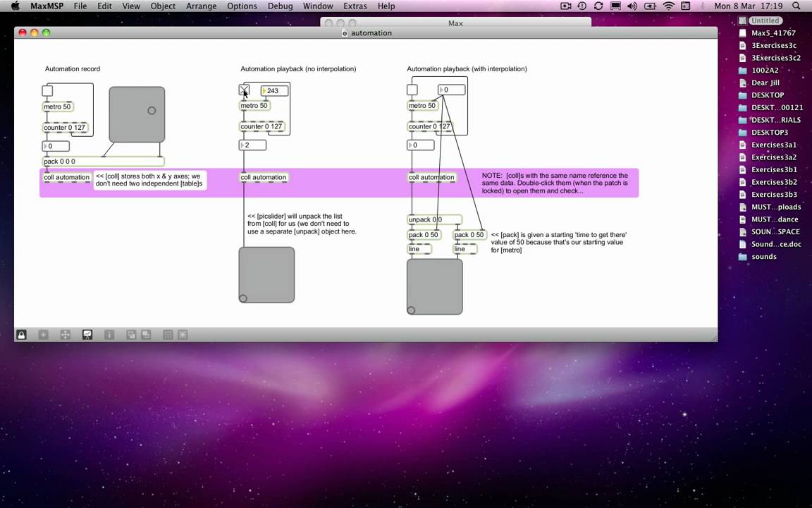Click the pictslider under interpolation playback

click(434, 286)
